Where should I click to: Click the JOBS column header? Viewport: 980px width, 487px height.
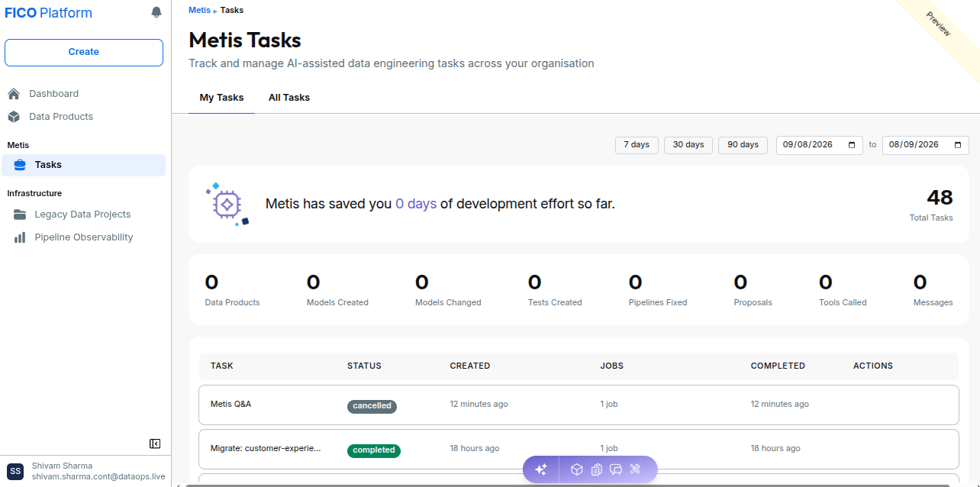tap(612, 366)
